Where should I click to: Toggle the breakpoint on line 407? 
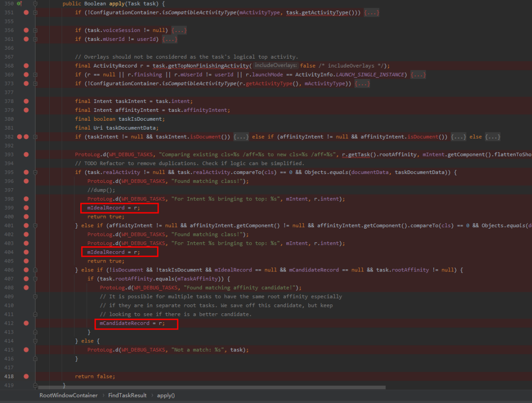point(26,279)
